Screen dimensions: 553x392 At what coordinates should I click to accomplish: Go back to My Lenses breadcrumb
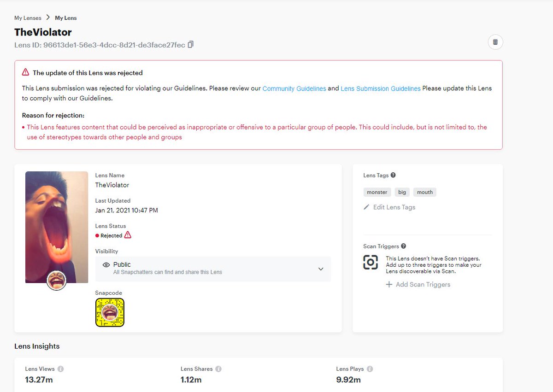coord(28,18)
